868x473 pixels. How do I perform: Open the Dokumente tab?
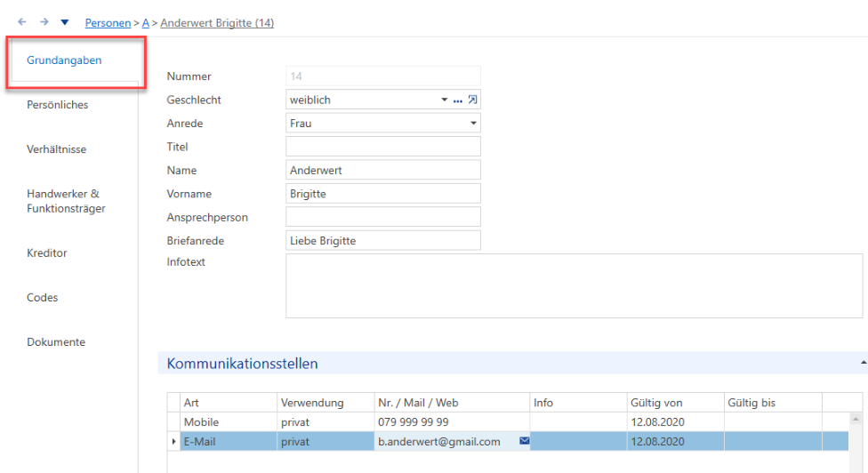tap(56, 342)
